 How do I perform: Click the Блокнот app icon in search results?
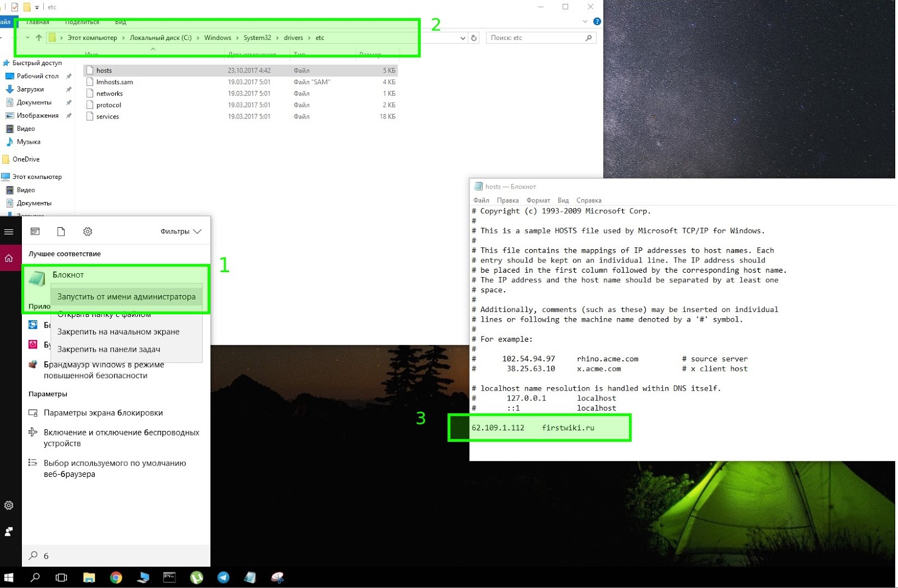[37, 278]
